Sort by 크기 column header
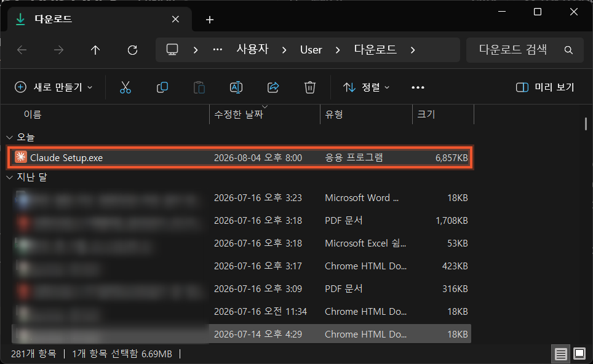This screenshot has width=593, height=364. click(426, 114)
